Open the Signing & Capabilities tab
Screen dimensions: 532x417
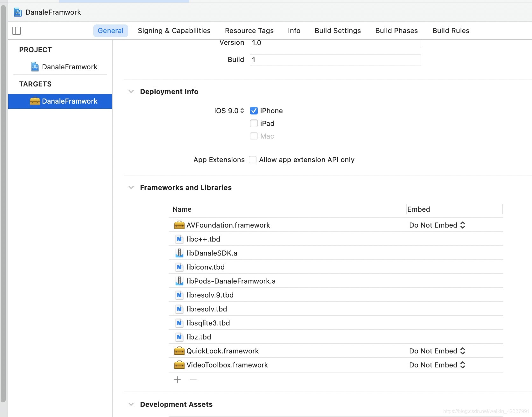[174, 31]
